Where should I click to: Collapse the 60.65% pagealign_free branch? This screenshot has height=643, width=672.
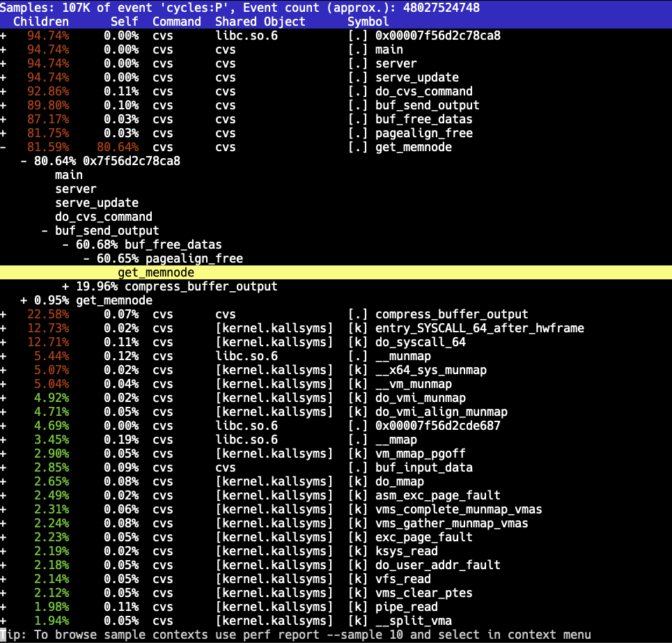(x=86, y=258)
